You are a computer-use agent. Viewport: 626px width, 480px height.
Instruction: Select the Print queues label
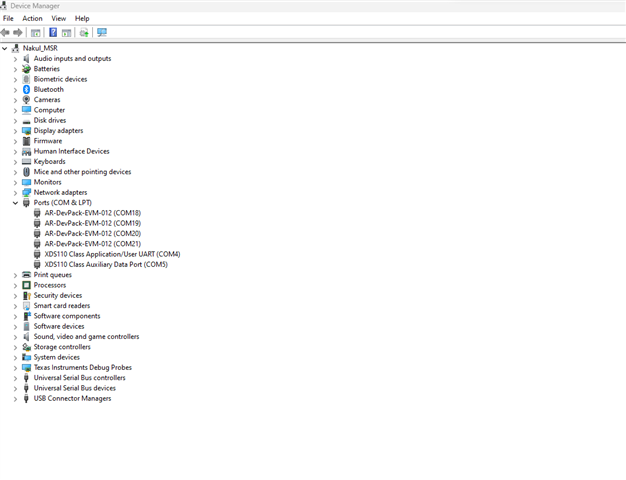53,275
